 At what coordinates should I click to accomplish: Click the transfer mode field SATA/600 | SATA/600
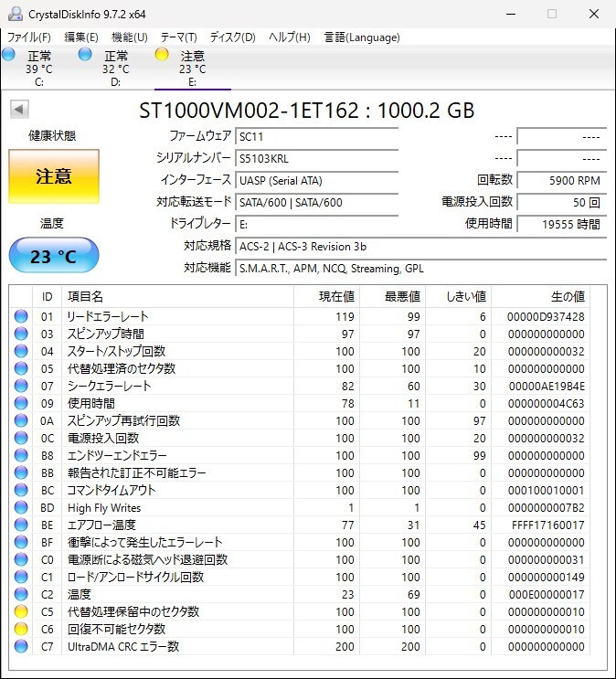pos(316,202)
